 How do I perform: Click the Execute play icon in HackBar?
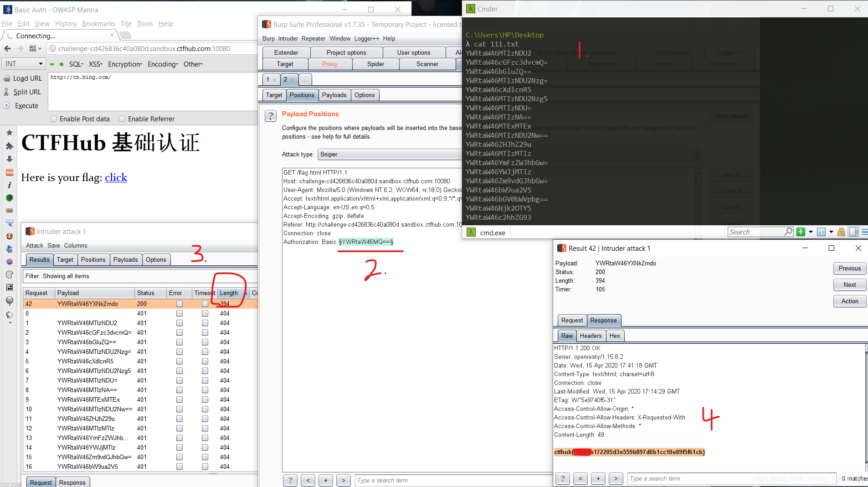6,105
